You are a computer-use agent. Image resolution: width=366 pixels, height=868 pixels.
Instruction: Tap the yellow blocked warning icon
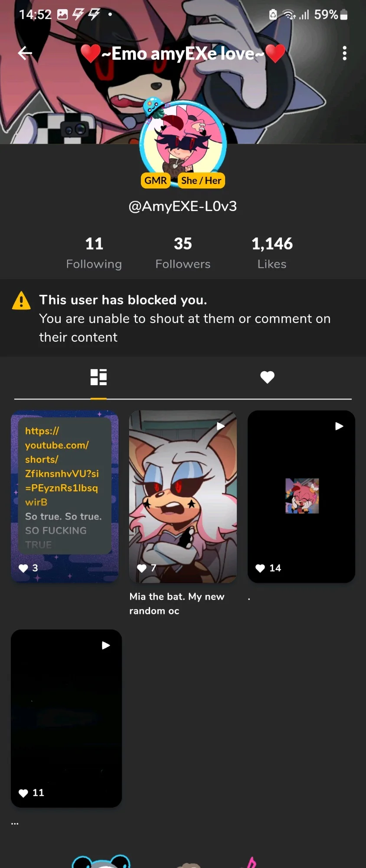pyautogui.click(x=21, y=300)
